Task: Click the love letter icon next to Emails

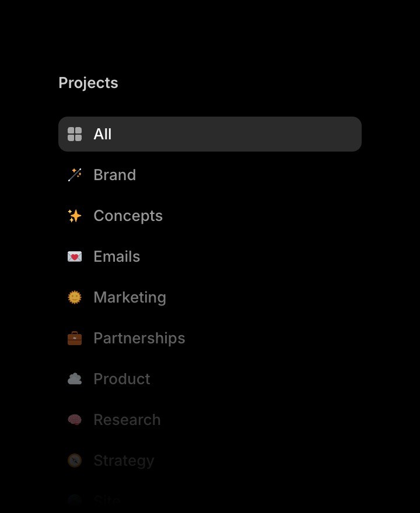Action: tap(74, 256)
